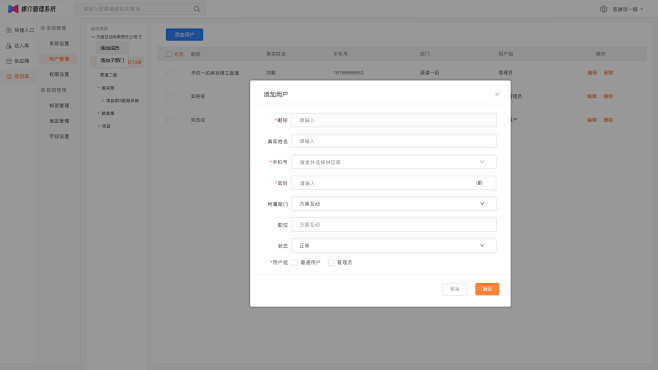Click the 达人库 person icon in the left sidebar
Screen dimensions: 658x370
pos(9,45)
